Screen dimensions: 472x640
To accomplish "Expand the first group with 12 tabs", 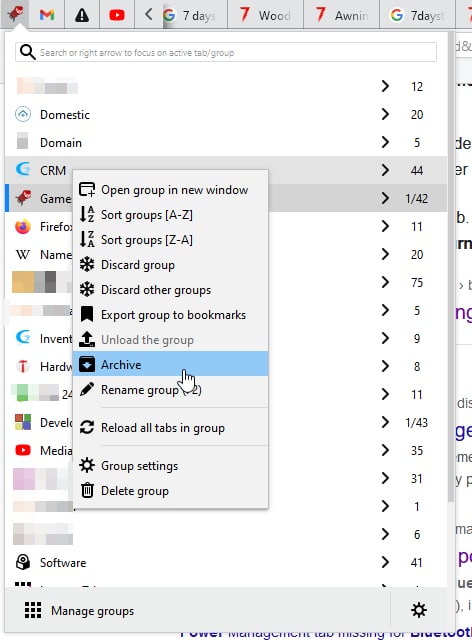I will (x=385, y=86).
